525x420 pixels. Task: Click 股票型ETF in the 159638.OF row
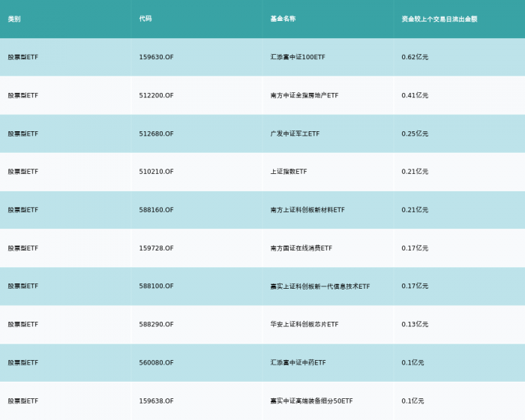23,401
